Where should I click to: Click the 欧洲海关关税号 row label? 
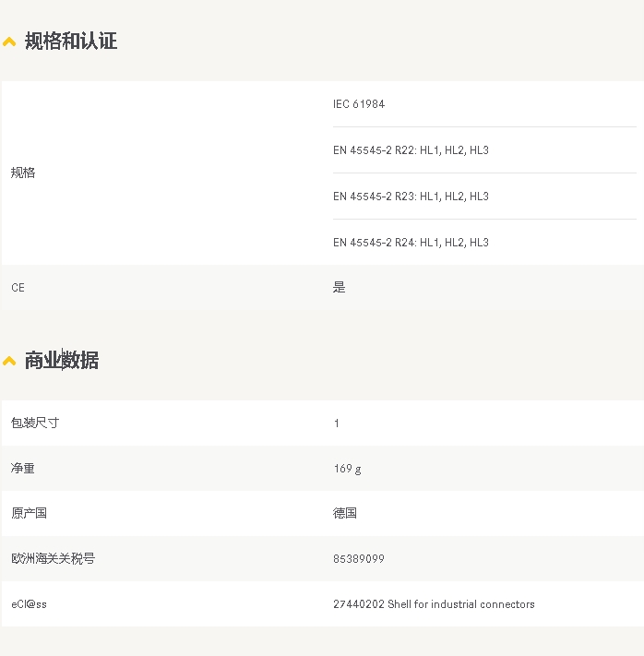coord(53,559)
